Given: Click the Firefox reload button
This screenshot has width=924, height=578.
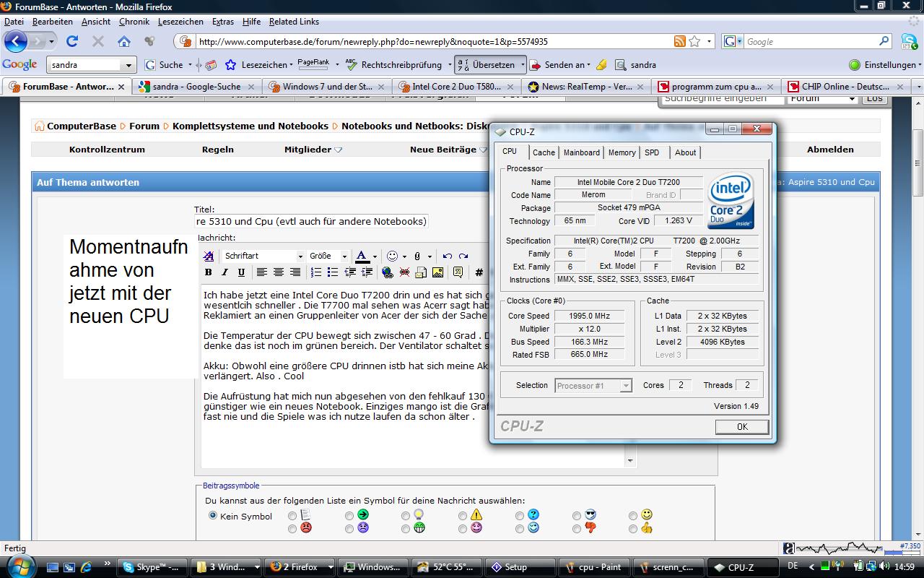Looking at the screenshot, I should pyautogui.click(x=72, y=41).
